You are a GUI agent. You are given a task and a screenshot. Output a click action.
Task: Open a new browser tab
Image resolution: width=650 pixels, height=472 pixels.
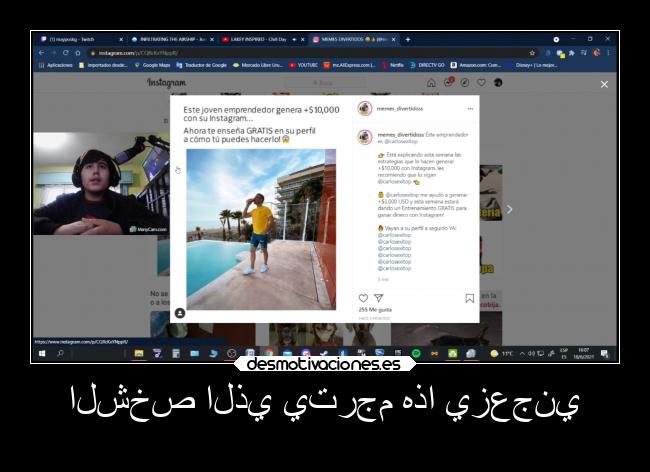[x=408, y=39]
